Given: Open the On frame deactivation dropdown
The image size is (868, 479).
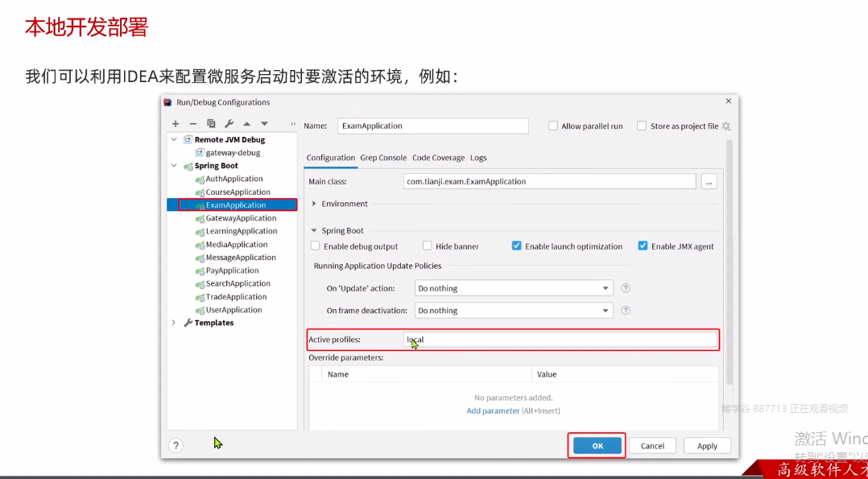Looking at the screenshot, I should click(514, 310).
